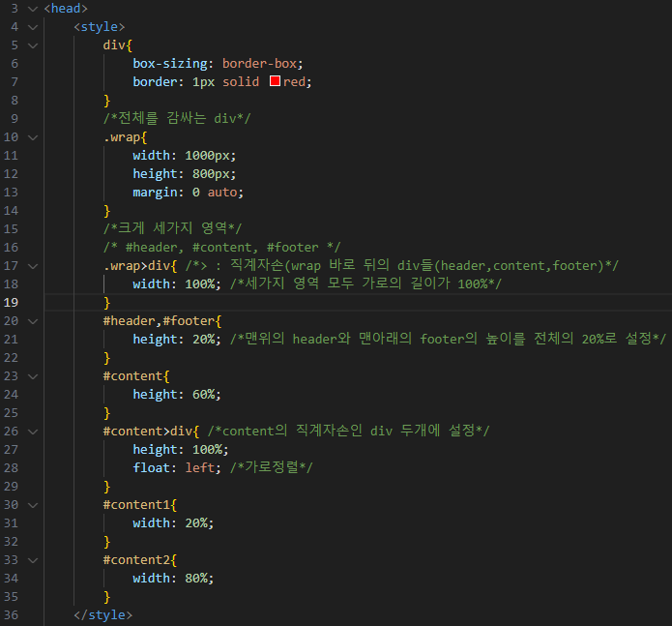
Task: Fold the #header,#footer rule block
Action: tap(33, 321)
